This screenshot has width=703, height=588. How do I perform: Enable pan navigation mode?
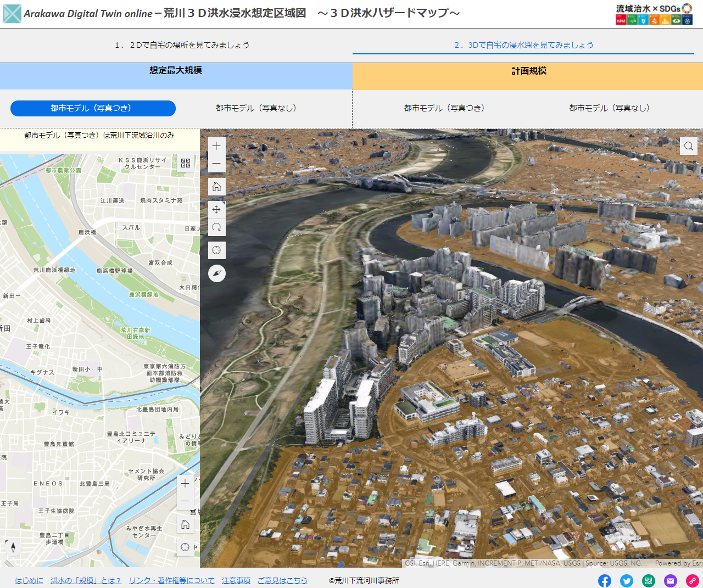216,209
